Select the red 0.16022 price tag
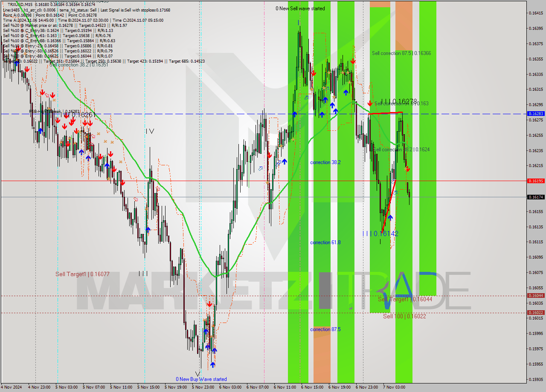The width and height of the screenshot is (546, 392). [x=536, y=312]
